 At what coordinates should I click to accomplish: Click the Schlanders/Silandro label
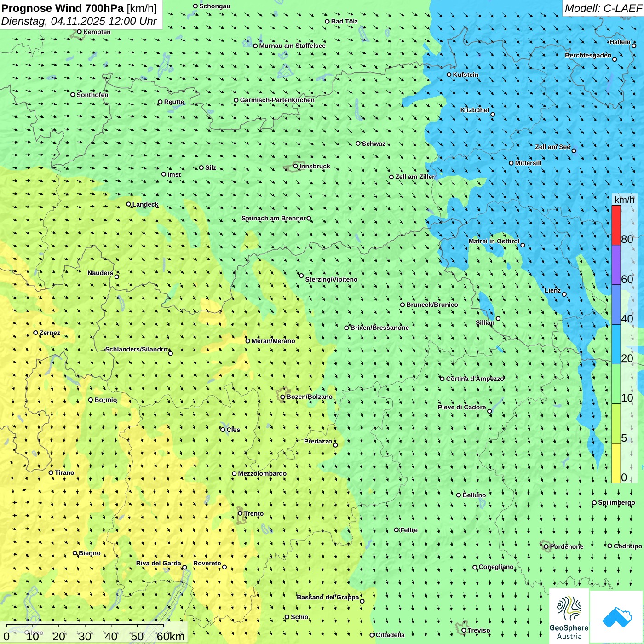pos(137,349)
